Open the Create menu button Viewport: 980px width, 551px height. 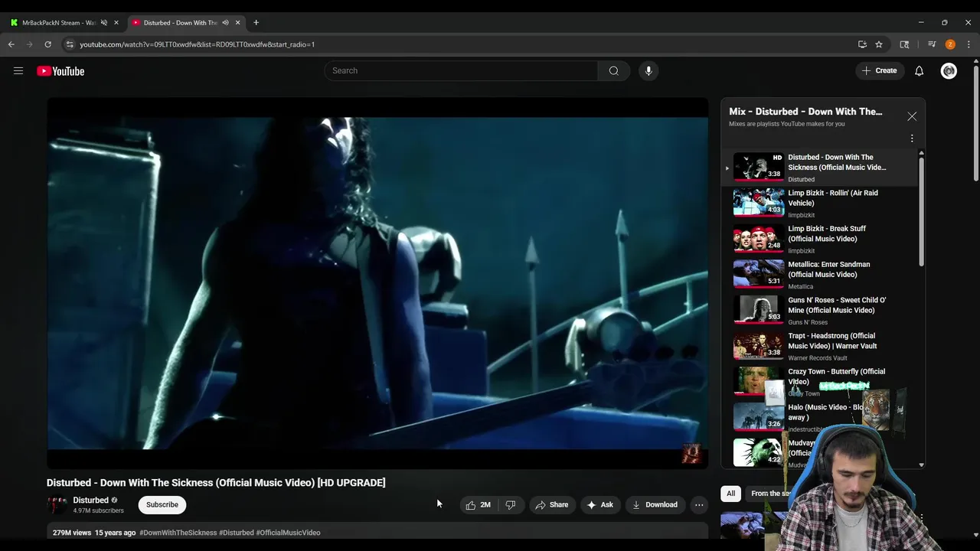pos(879,71)
